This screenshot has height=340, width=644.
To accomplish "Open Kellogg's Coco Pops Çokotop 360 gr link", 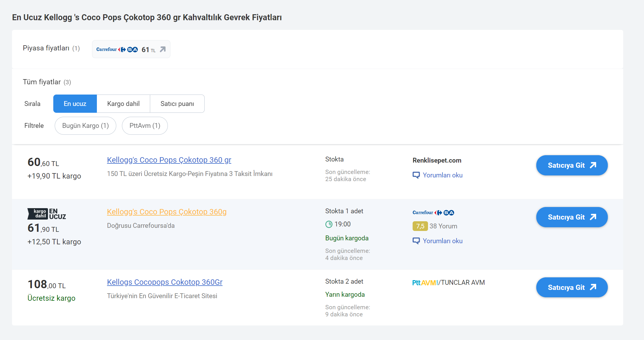I will 169,160.
